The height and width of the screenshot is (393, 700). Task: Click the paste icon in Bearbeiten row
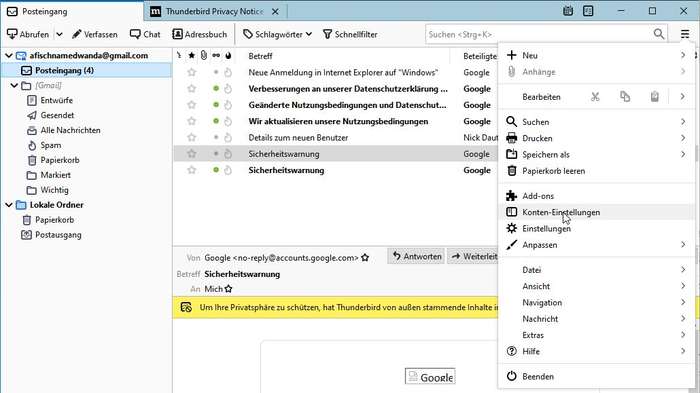click(x=654, y=96)
